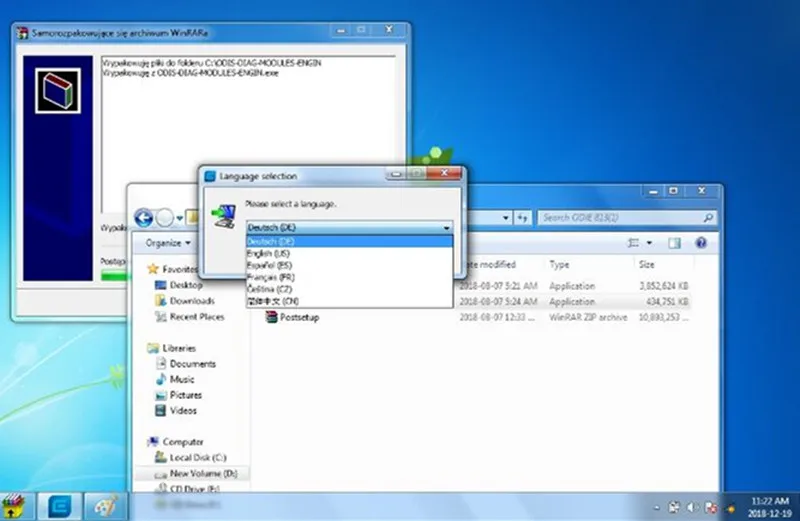Select Libraries in the navigation pane
This screenshot has width=800, height=521.
pyautogui.click(x=171, y=348)
